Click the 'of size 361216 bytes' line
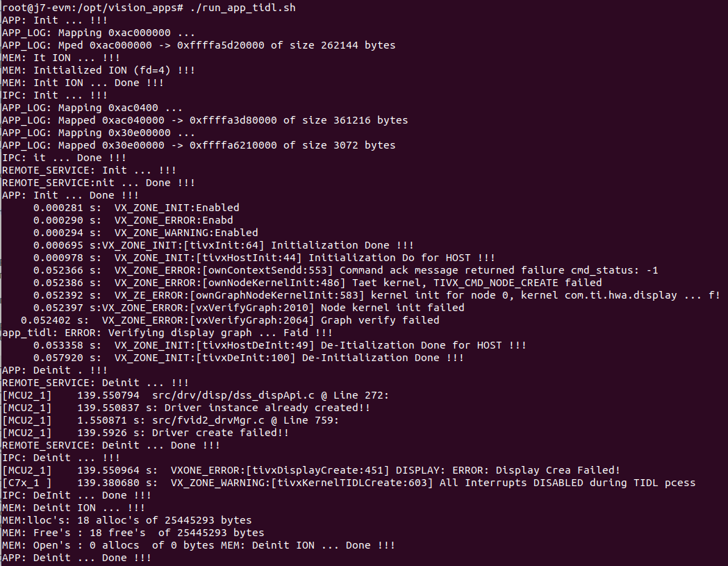The height and width of the screenshot is (566, 728). [x=345, y=120]
